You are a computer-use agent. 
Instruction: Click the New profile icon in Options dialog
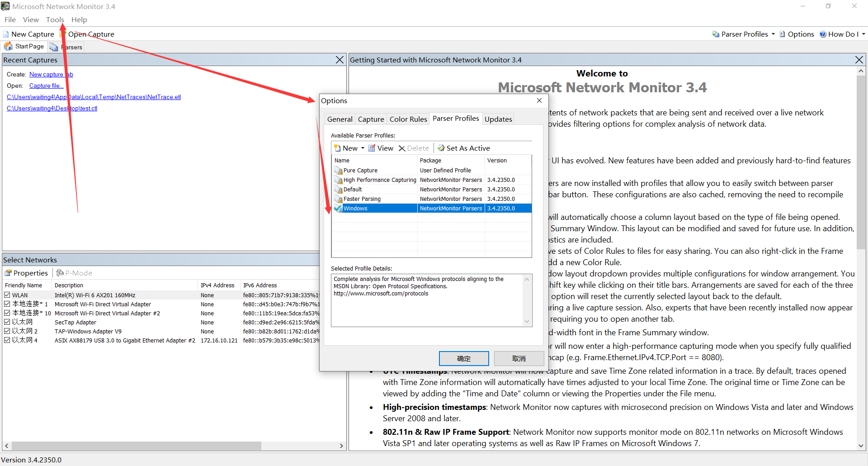click(337, 148)
